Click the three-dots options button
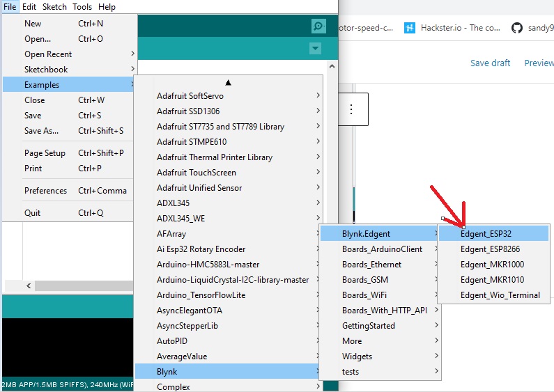This screenshot has width=554, height=392. [351, 109]
